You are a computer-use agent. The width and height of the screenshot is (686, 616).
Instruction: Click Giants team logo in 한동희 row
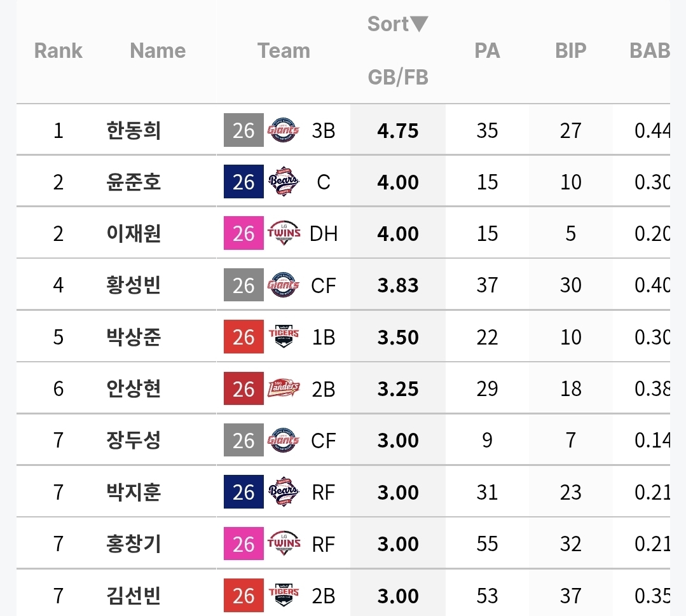pos(284,130)
